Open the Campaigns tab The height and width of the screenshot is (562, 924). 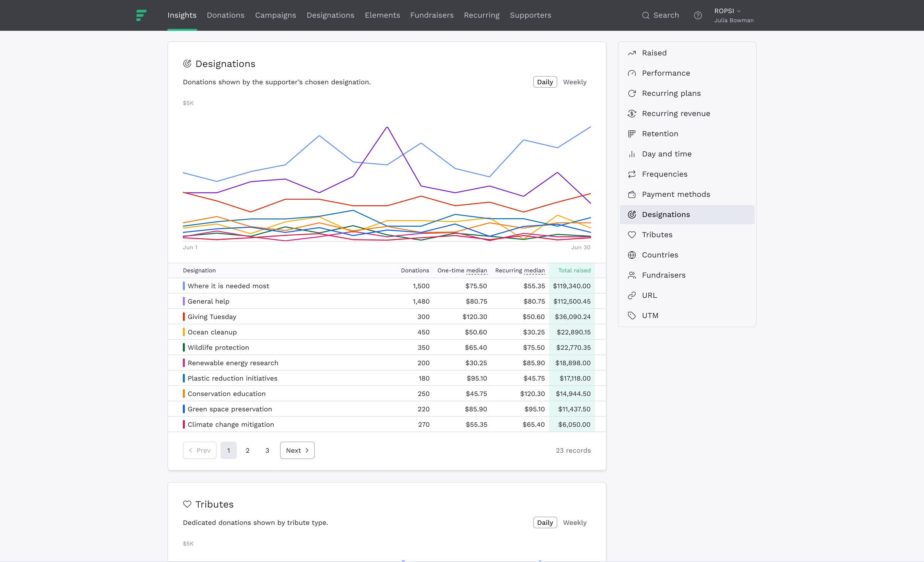tap(275, 15)
